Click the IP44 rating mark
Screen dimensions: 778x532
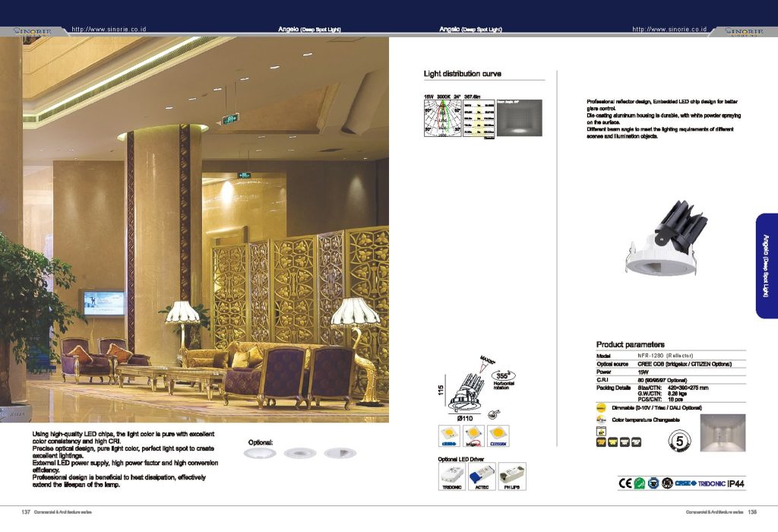736,483
